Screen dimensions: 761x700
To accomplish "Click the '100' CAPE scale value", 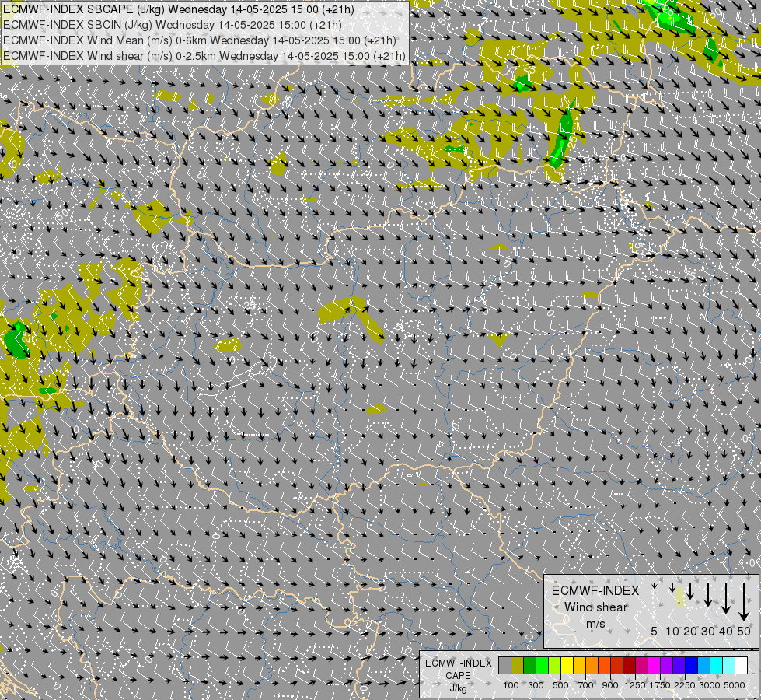I will point(511,685).
